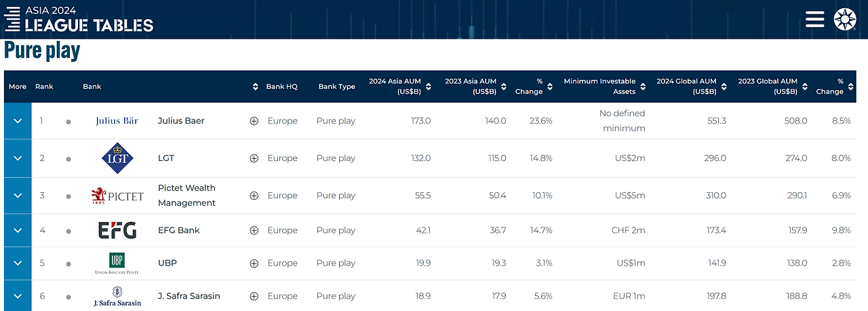Select the CHF 2m minimum cell
The width and height of the screenshot is (868, 311).
[x=629, y=230]
